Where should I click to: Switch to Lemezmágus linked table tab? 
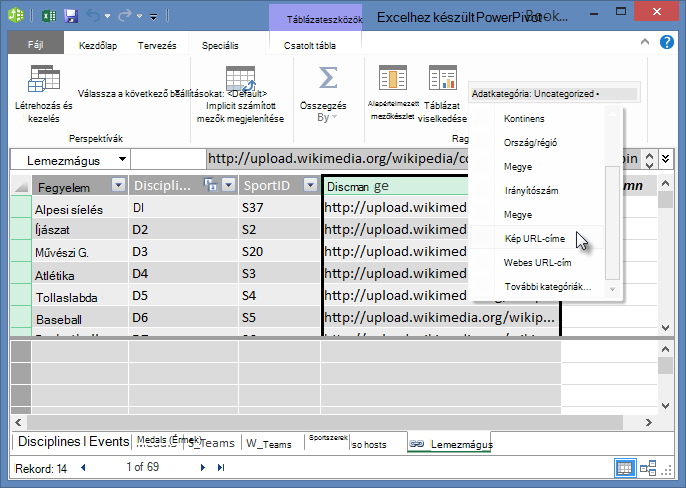click(450, 444)
